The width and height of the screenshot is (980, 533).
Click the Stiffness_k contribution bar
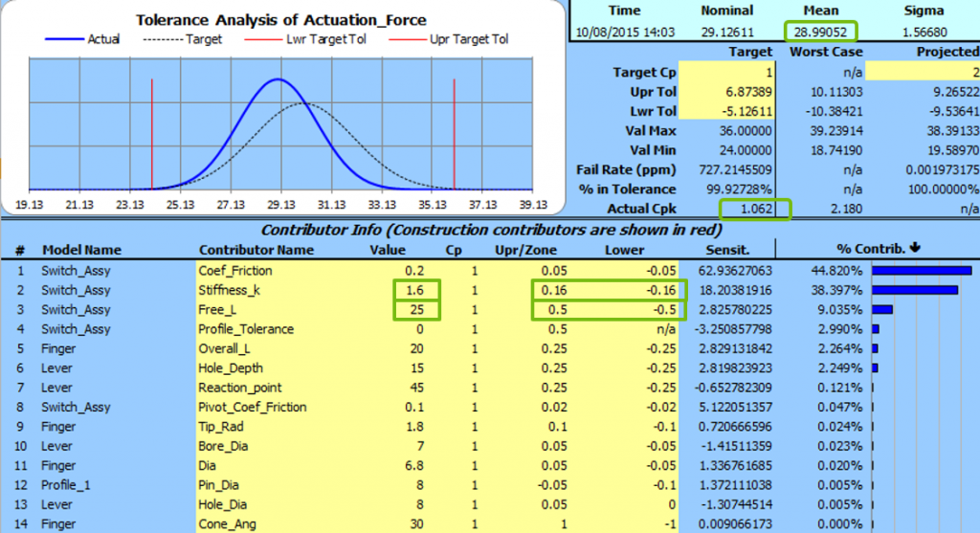[x=914, y=290]
